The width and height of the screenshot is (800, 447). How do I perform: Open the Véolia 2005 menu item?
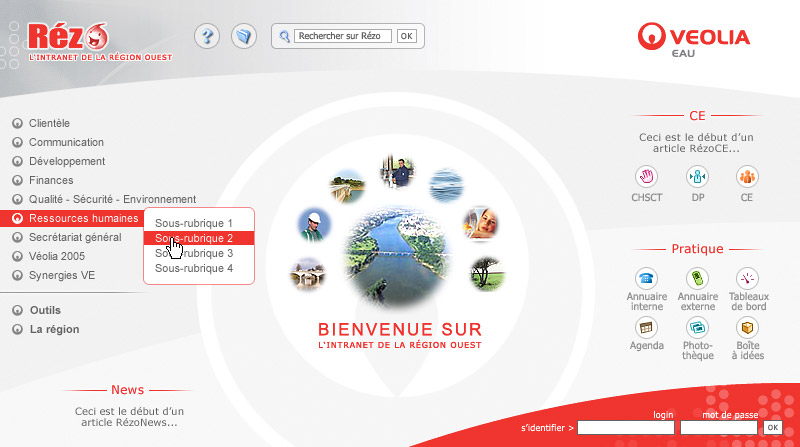click(57, 256)
